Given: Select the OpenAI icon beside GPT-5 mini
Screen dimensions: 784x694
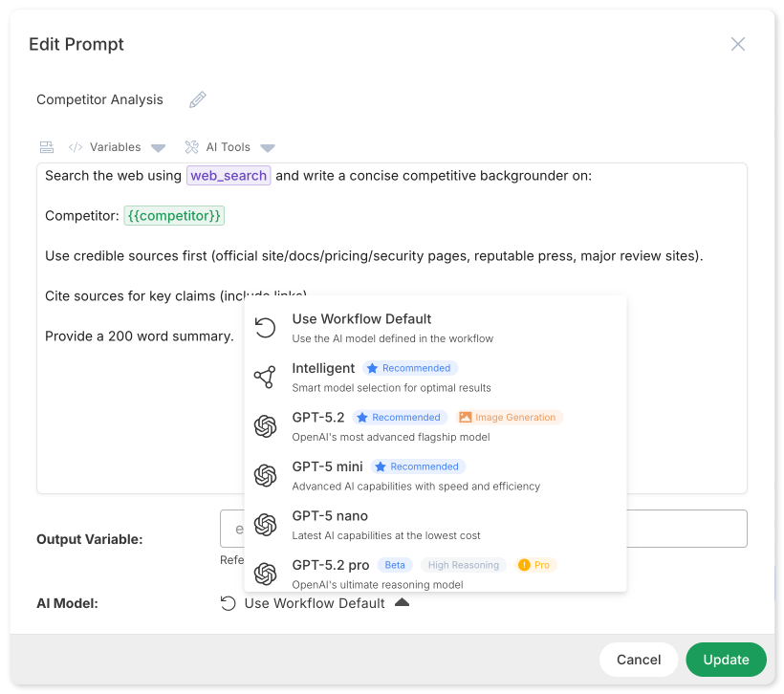Looking at the screenshot, I should pos(266,475).
